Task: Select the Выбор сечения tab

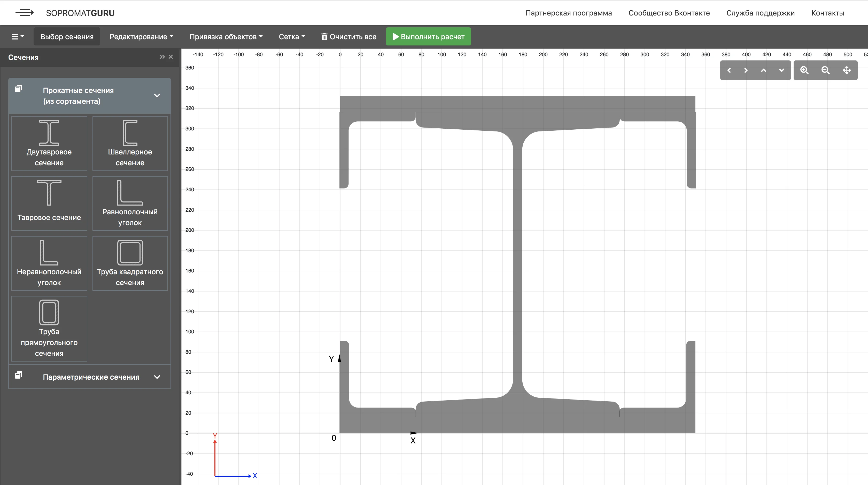Action: point(67,37)
